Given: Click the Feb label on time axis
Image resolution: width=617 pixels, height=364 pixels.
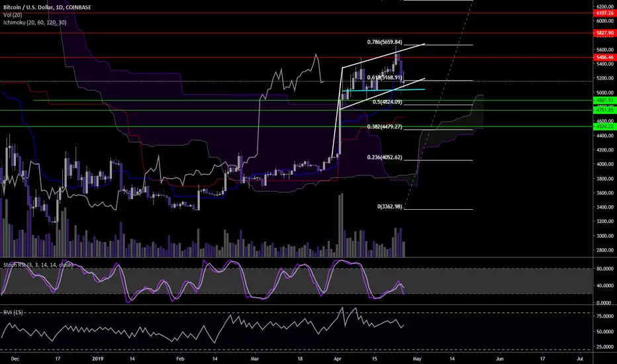Looking at the screenshot, I should (180, 359).
